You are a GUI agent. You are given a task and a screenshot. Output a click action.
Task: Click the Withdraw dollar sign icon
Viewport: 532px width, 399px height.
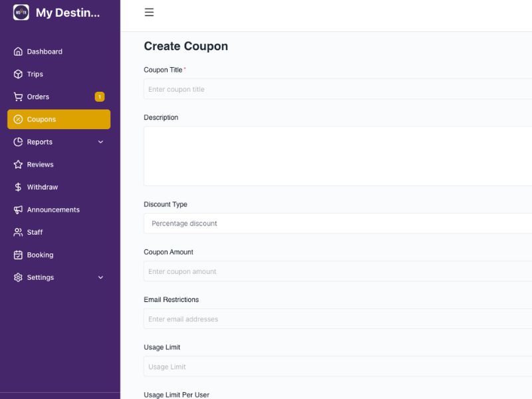tap(18, 187)
